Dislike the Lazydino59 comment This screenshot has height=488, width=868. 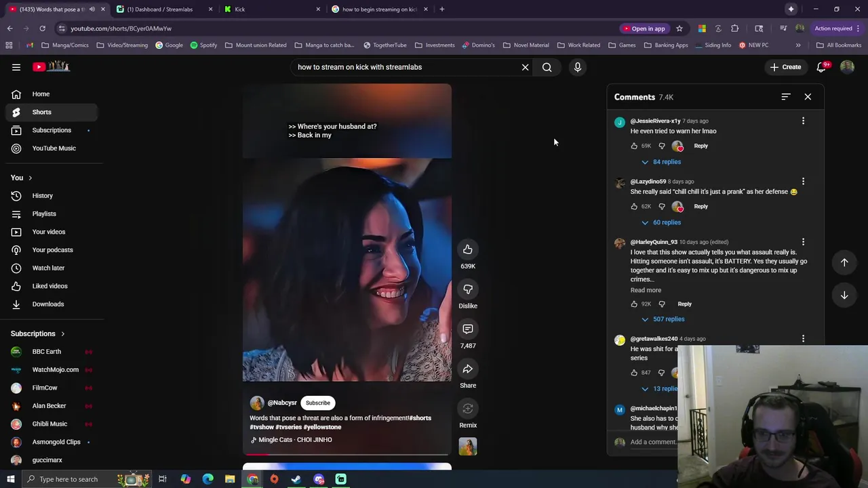(662, 206)
